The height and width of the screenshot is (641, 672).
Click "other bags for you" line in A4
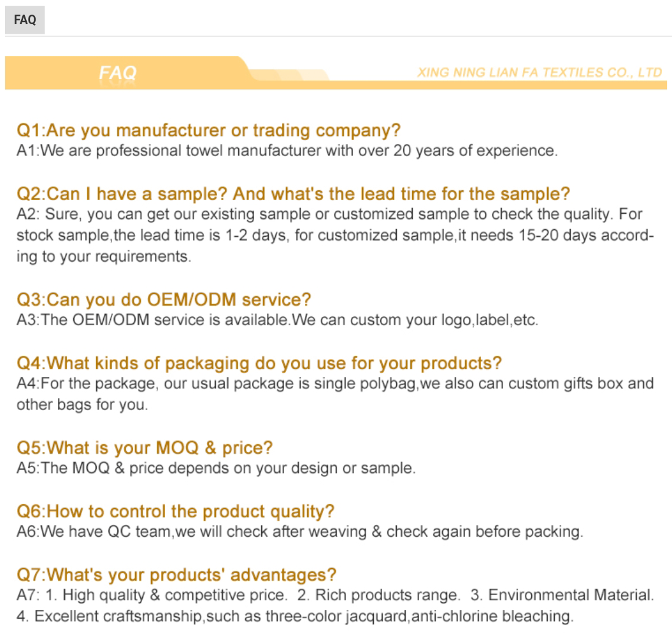point(82,405)
